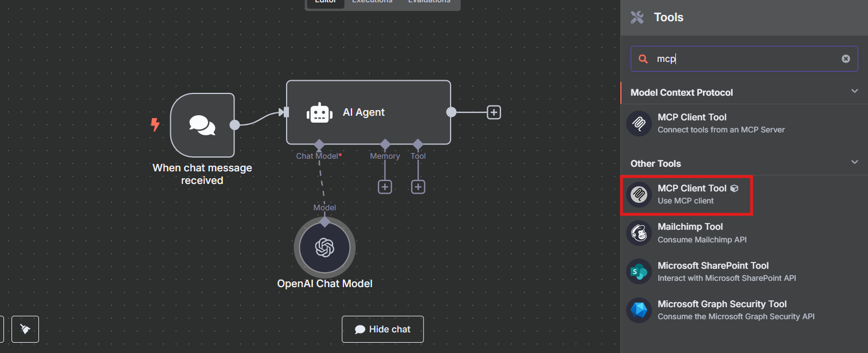868x353 pixels.
Task: Click the Mailchimp Tool icon
Action: [639, 233]
